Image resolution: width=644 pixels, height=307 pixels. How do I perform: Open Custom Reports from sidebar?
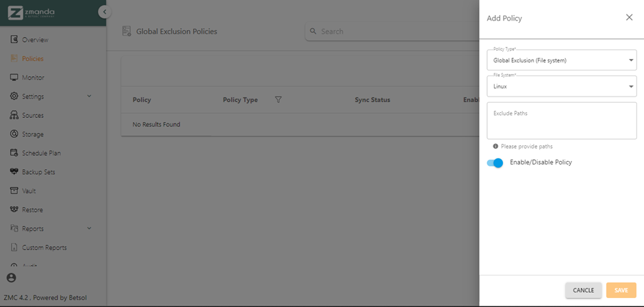44,248
